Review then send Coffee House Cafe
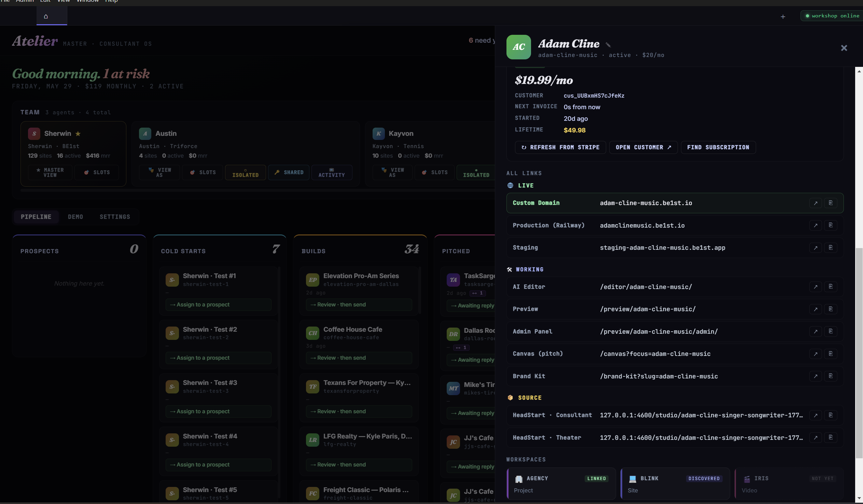 tap(359, 358)
